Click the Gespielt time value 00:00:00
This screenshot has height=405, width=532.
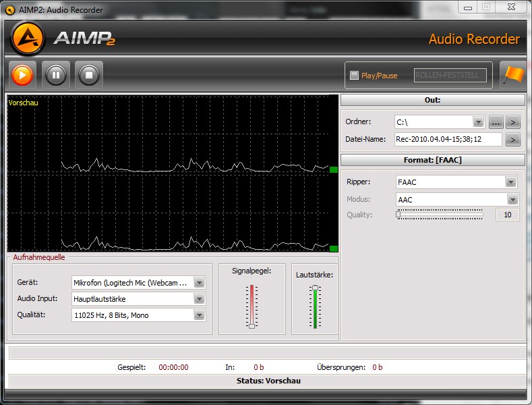point(173,367)
